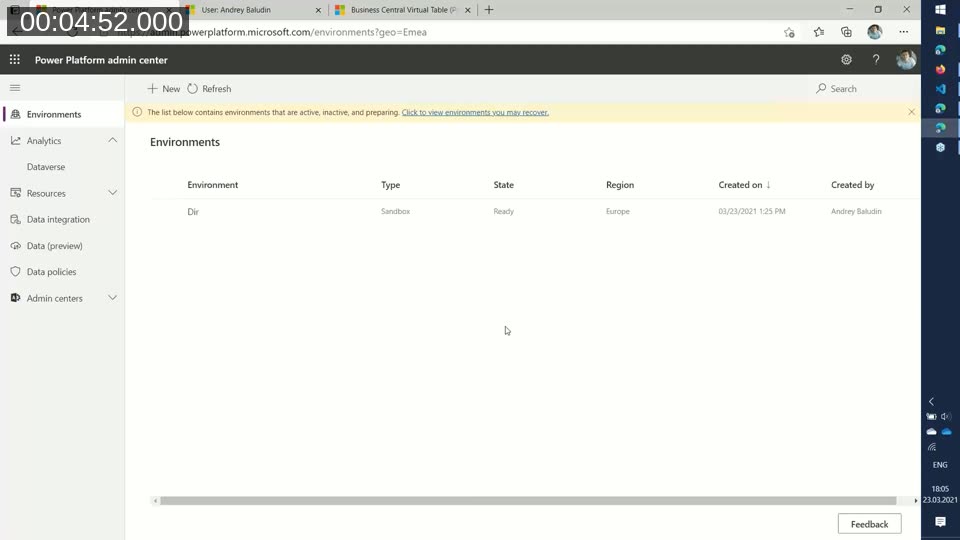Expand the Resources section chevron
The width and height of the screenshot is (960, 540).
(113, 193)
